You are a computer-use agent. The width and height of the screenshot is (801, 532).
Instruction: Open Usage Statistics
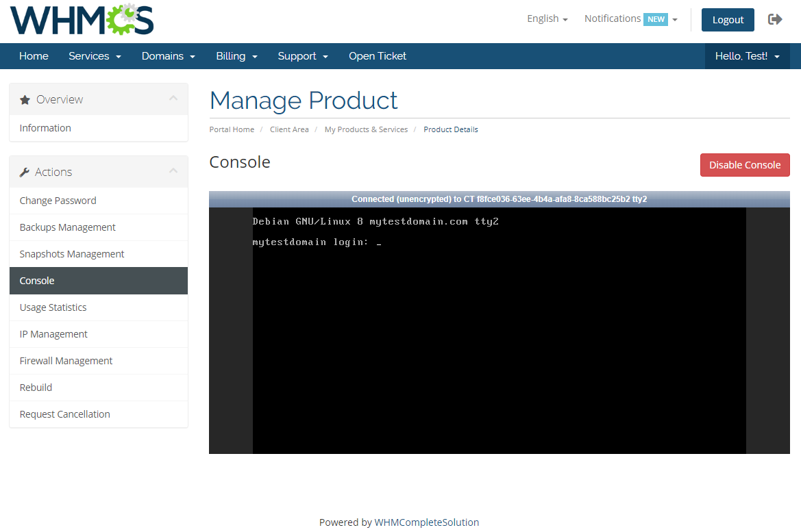pyautogui.click(x=99, y=307)
